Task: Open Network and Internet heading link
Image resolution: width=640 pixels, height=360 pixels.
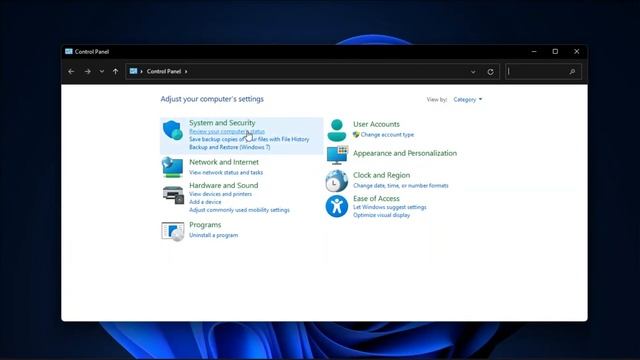Action: point(224,162)
